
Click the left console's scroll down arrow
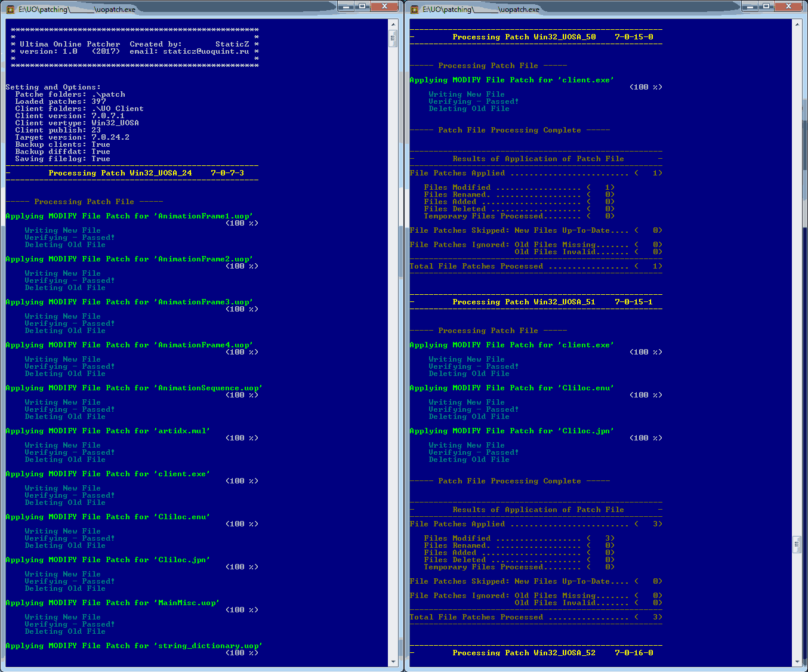pyautogui.click(x=393, y=662)
